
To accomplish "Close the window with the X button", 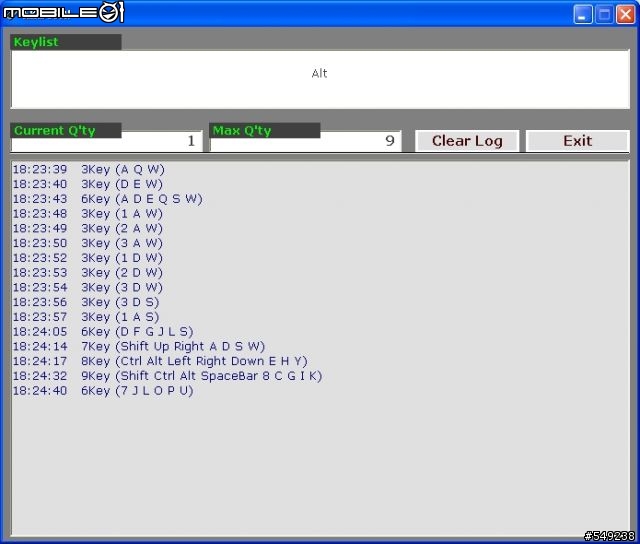I will [625, 14].
